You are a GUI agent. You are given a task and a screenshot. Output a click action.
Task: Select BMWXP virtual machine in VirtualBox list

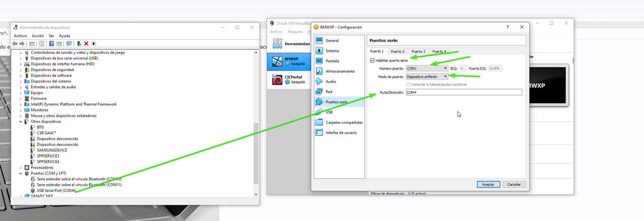(x=289, y=61)
